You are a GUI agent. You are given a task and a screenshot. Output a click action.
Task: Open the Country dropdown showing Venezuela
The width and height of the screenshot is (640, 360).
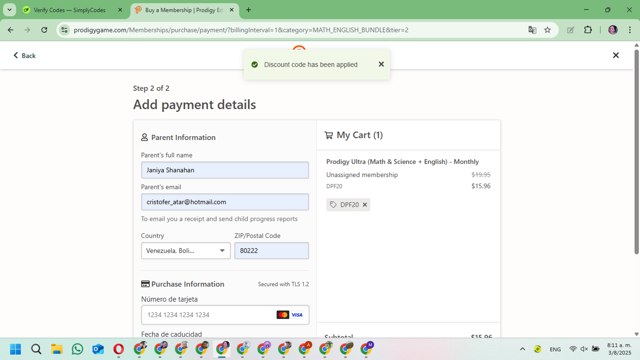[x=186, y=250]
